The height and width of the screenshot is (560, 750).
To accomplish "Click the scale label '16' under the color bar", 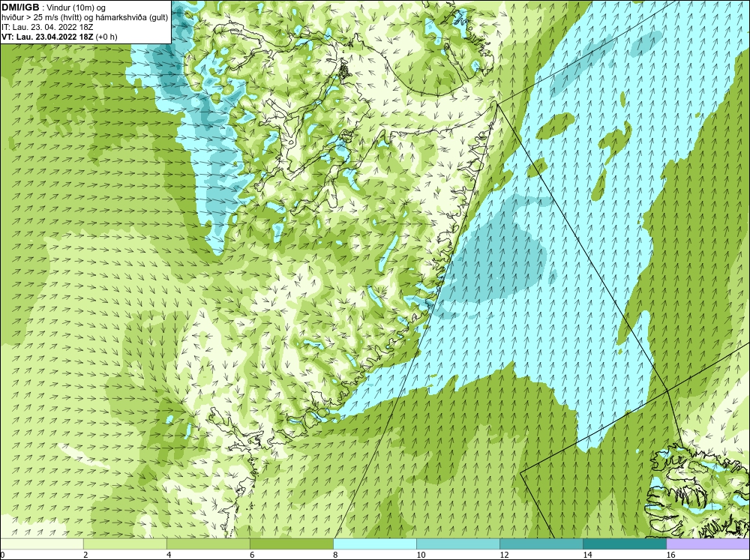I will [670, 555].
